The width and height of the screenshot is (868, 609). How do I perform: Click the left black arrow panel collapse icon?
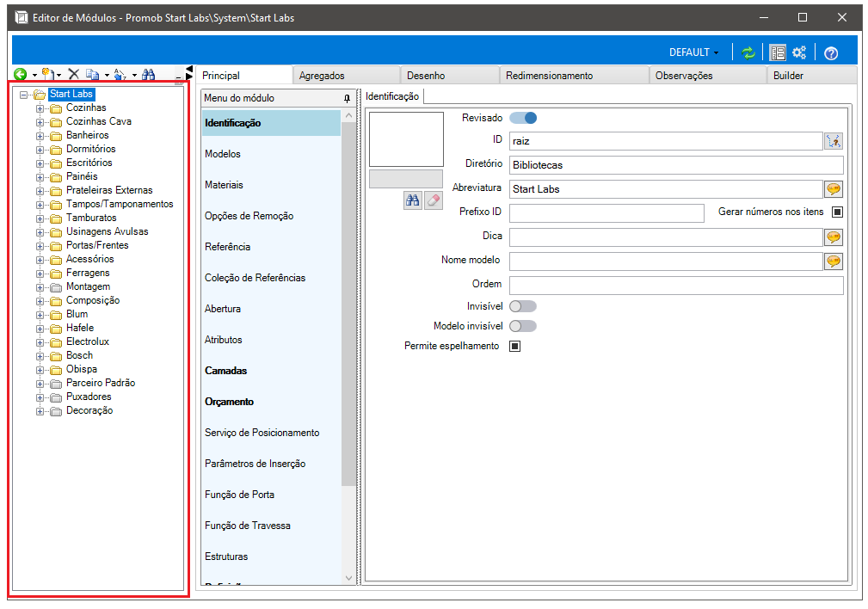(189, 69)
